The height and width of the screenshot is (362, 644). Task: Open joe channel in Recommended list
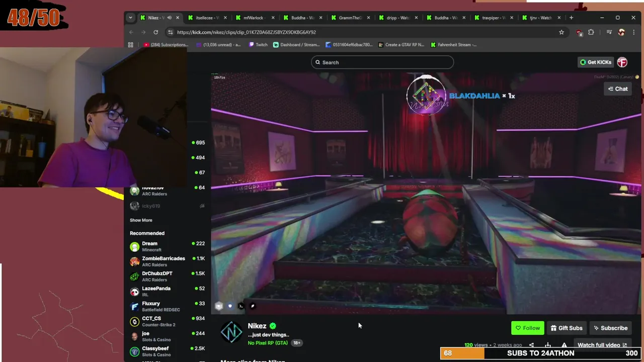click(x=167, y=336)
